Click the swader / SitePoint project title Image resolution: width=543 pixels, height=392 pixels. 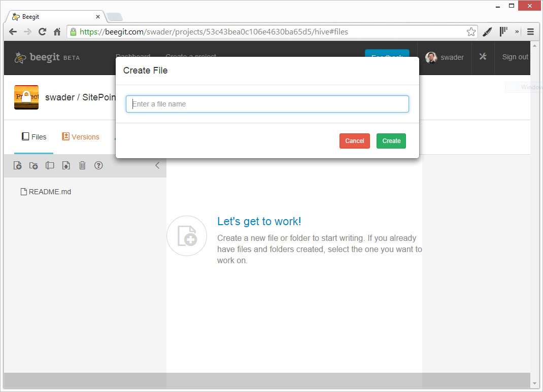pos(80,97)
